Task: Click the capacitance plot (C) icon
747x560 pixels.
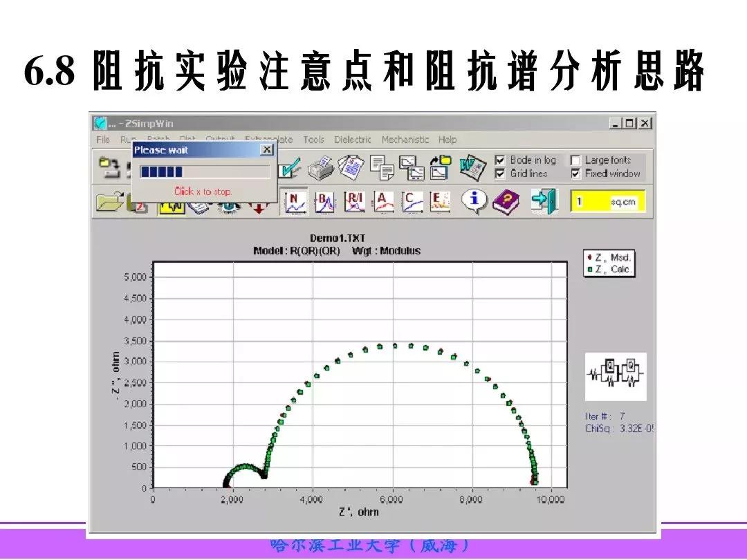Action: (413, 201)
